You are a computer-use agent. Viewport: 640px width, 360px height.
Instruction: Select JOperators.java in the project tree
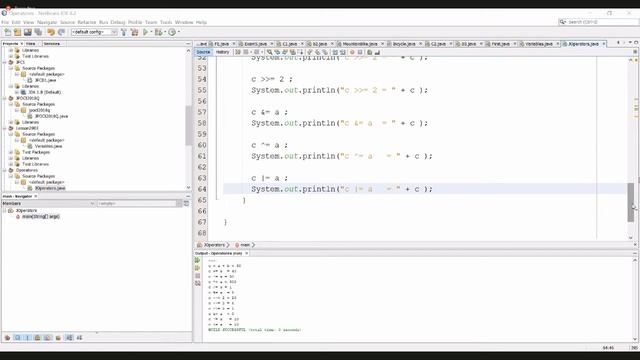[50, 188]
